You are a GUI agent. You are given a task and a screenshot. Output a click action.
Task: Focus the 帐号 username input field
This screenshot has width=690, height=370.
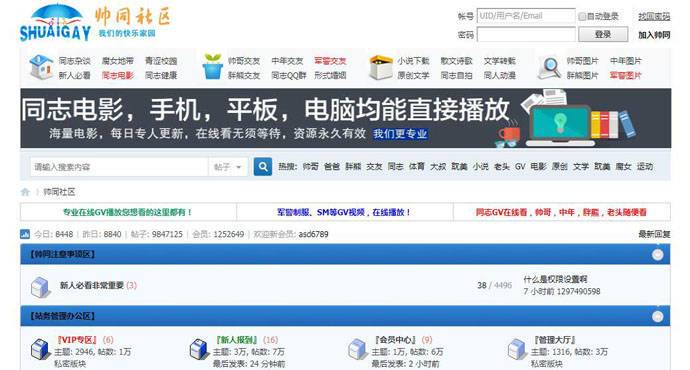pos(526,16)
